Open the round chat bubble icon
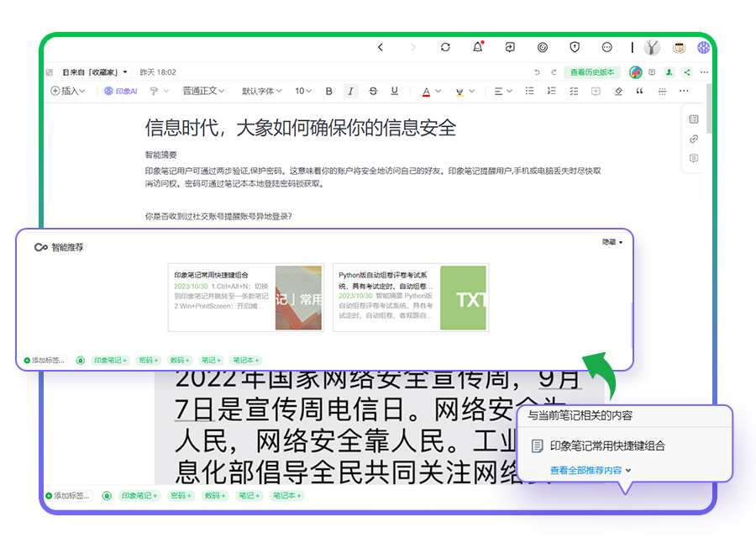Viewport: 756px width, 538px height. [607, 47]
